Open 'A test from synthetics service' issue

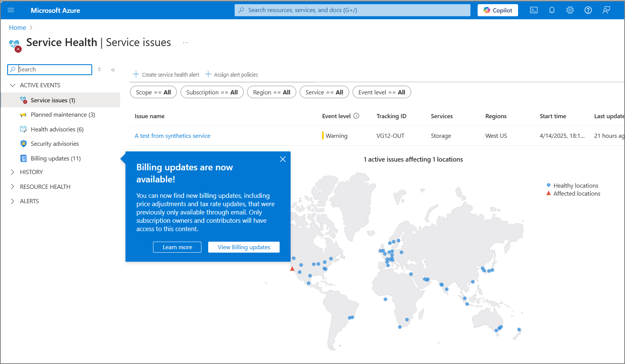tap(172, 136)
